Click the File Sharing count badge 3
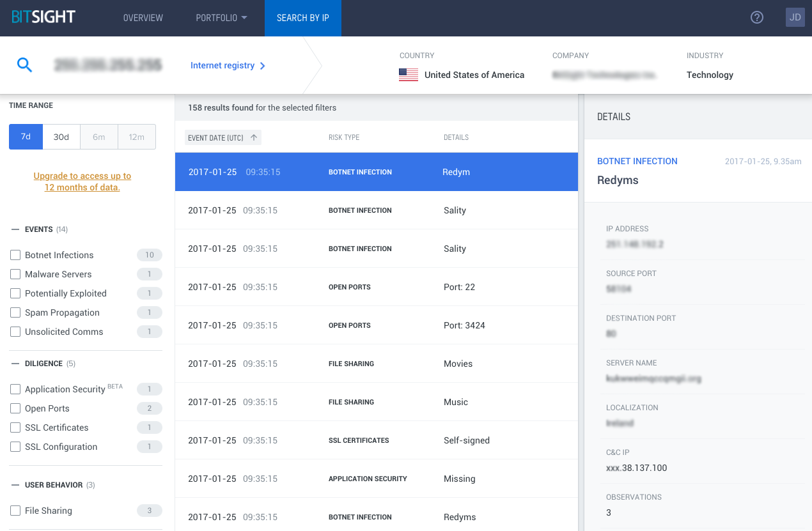 [150, 511]
